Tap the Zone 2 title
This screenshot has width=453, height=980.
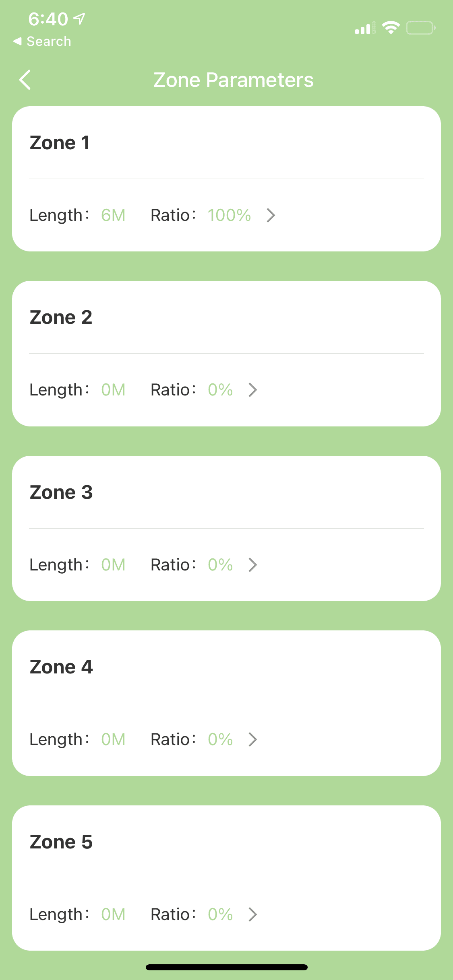coord(61,317)
